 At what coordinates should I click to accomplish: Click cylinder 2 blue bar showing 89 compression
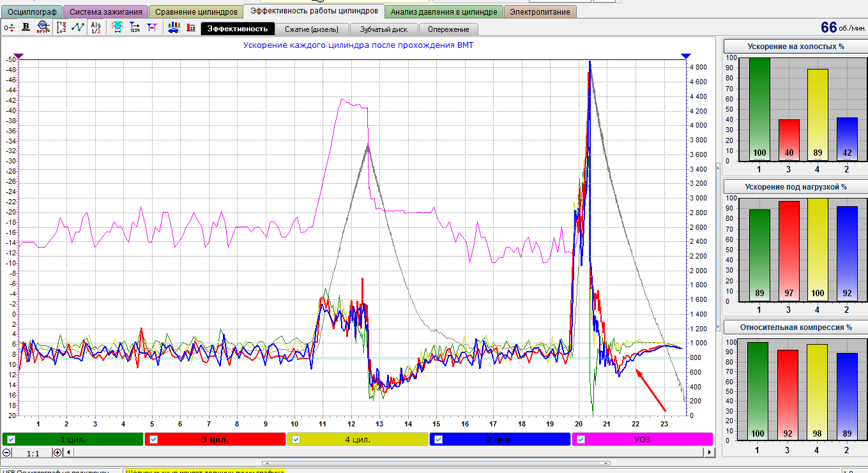pyautogui.click(x=846, y=396)
